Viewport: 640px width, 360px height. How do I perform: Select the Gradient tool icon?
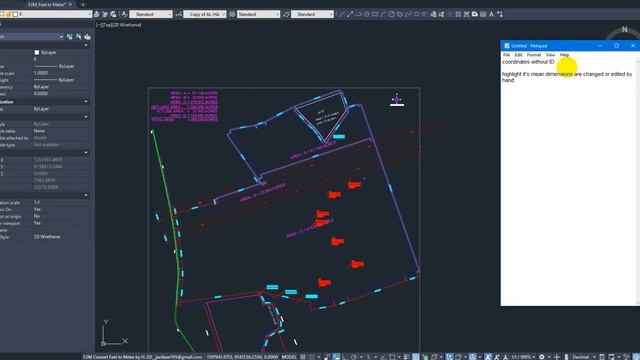coord(466,14)
